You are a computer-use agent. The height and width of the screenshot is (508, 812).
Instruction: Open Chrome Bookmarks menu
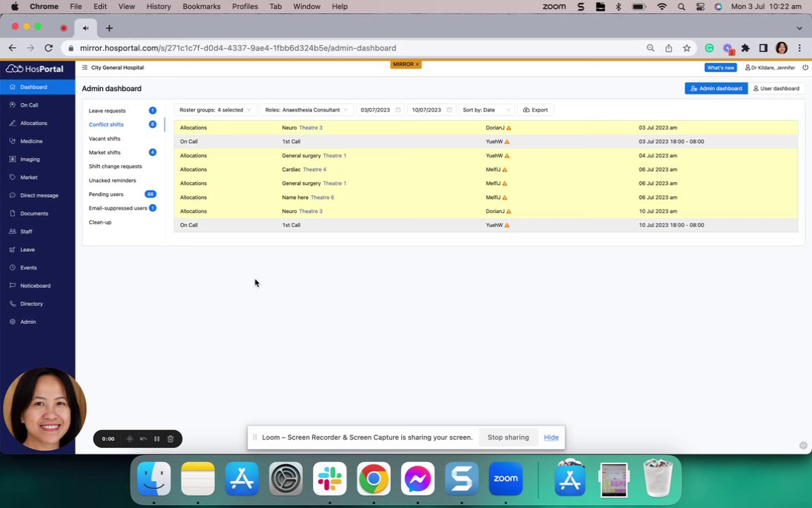(202, 7)
